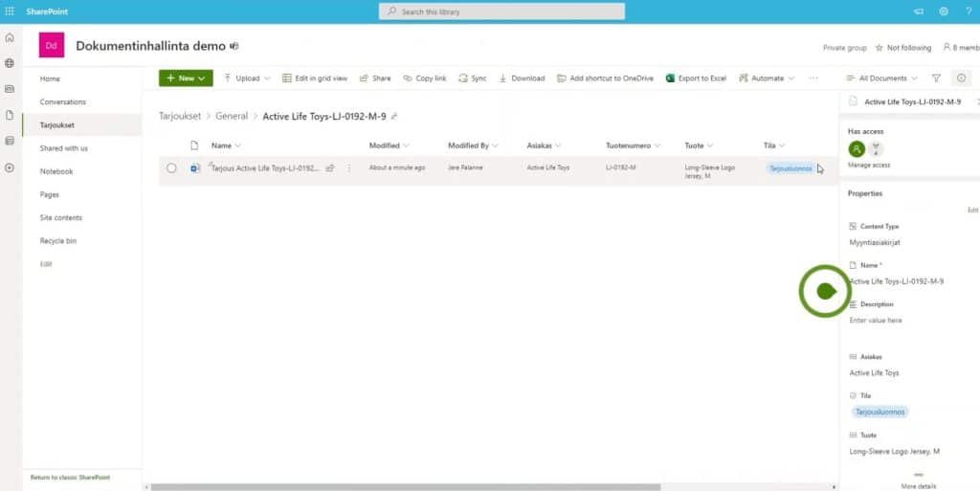Click the Sync command

(x=473, y=78)
